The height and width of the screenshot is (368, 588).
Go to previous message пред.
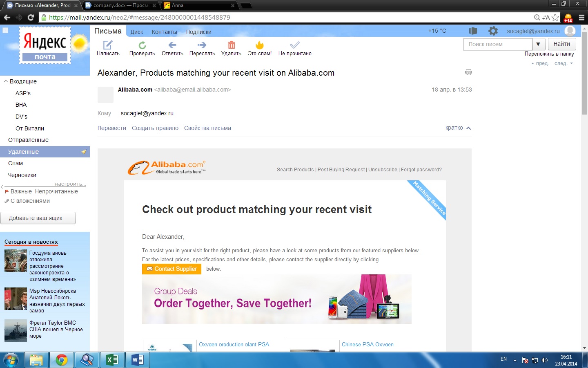540,63
